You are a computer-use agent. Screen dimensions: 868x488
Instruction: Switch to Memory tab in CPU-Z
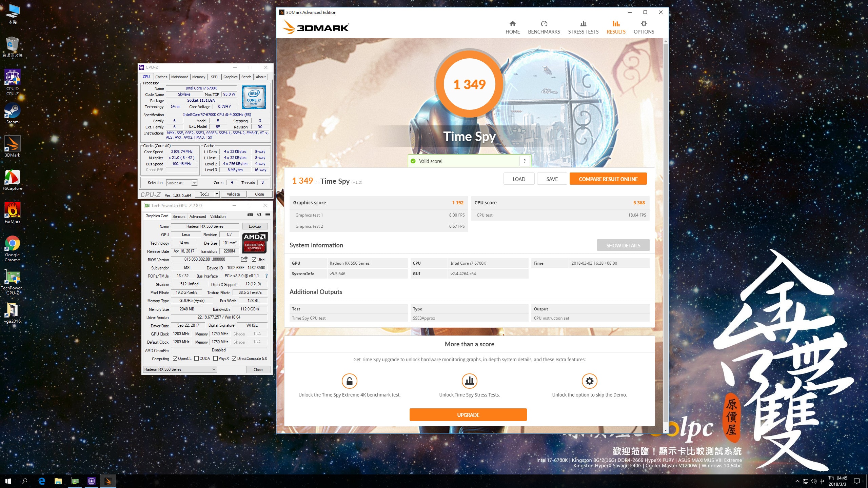pyautogui.click(x=199, y=77)
